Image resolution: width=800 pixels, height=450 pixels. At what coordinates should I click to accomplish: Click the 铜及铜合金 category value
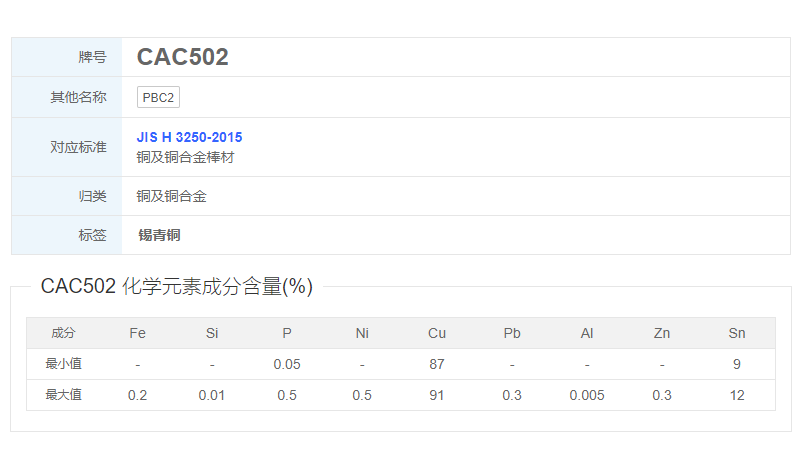coord(171,196)
